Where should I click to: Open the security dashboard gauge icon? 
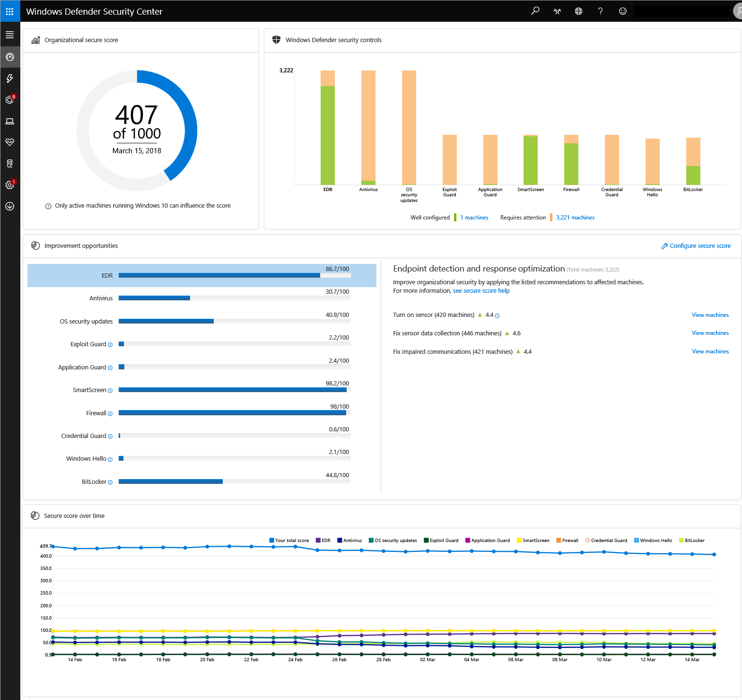10,57
